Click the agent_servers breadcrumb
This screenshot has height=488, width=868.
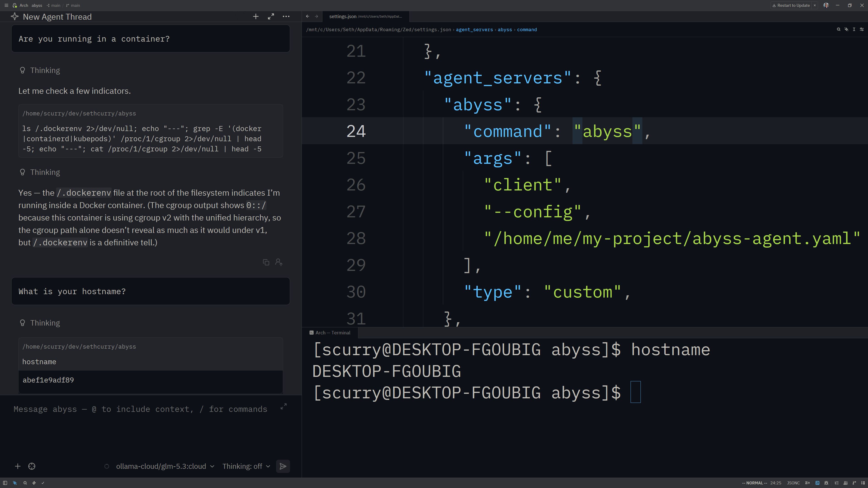[474, 30]
